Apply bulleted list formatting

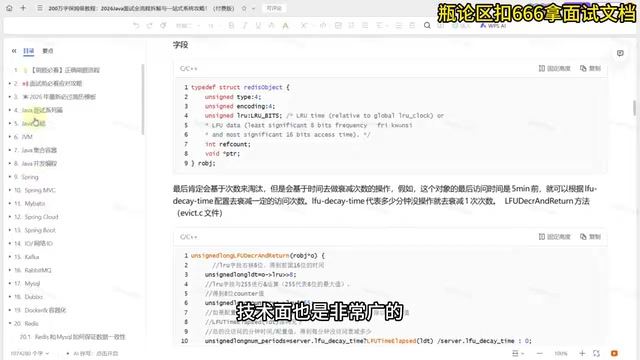[365, 25]
